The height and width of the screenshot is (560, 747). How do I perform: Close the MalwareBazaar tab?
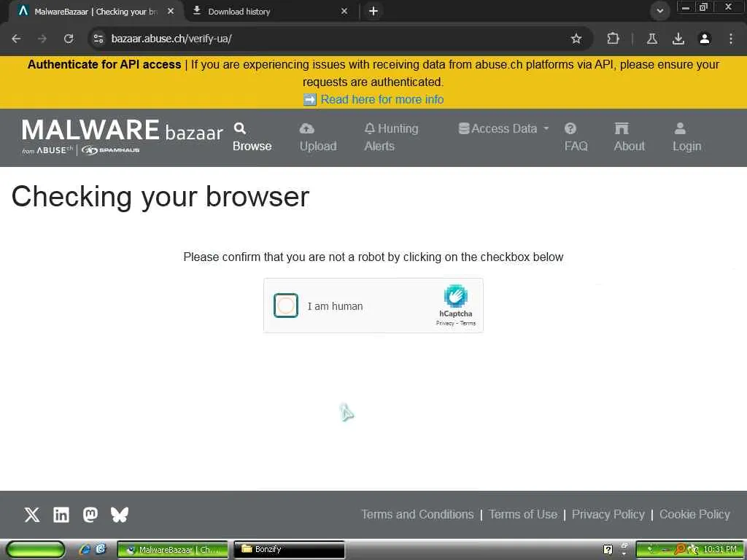[171, 12]
